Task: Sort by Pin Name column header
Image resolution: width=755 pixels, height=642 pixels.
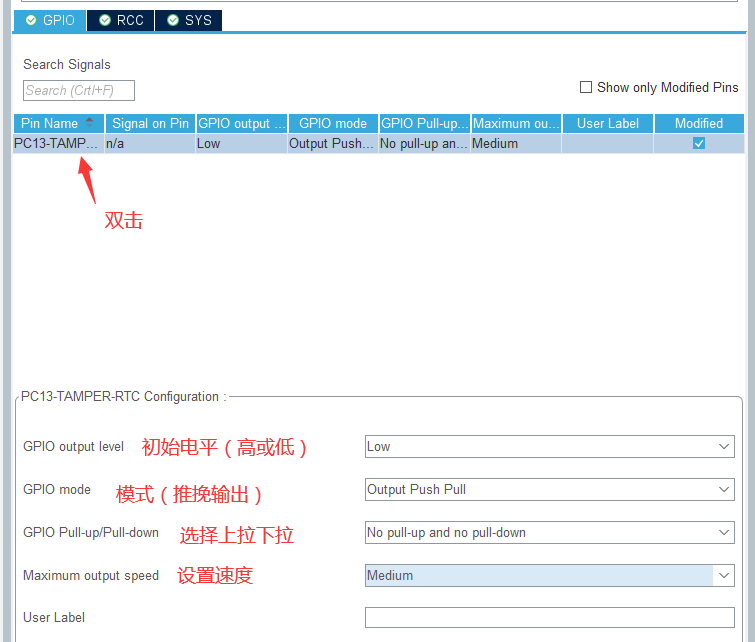Action: pyautogui.click(x=59, y=123)
